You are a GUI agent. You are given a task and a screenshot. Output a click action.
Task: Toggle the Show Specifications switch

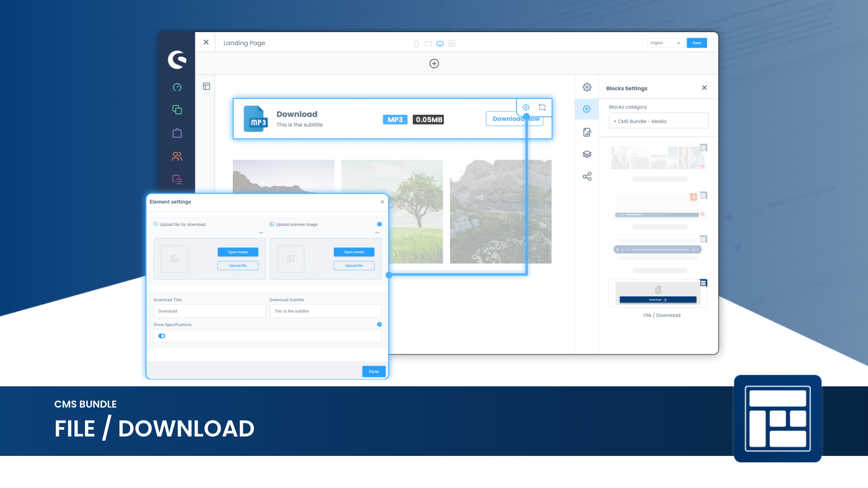tap(162, 336)
